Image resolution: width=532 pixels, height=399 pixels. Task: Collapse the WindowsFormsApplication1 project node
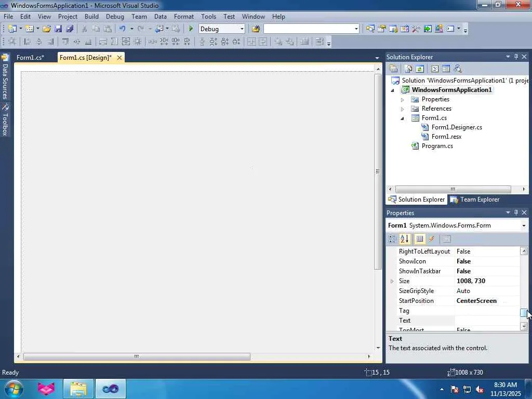(x=393, y=90)
